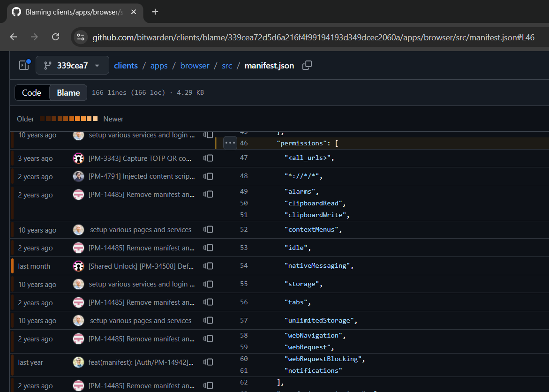This screenshot has height=392, width=549.
Task: Open the 339cea7 branch selector dropdown
Action: [72, 65]
